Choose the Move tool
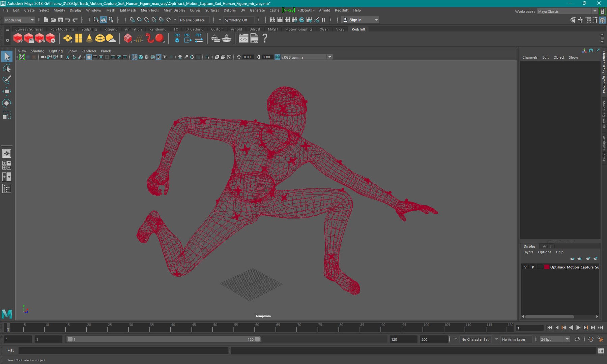Viewport: 607px width, 364px height. 6,91
